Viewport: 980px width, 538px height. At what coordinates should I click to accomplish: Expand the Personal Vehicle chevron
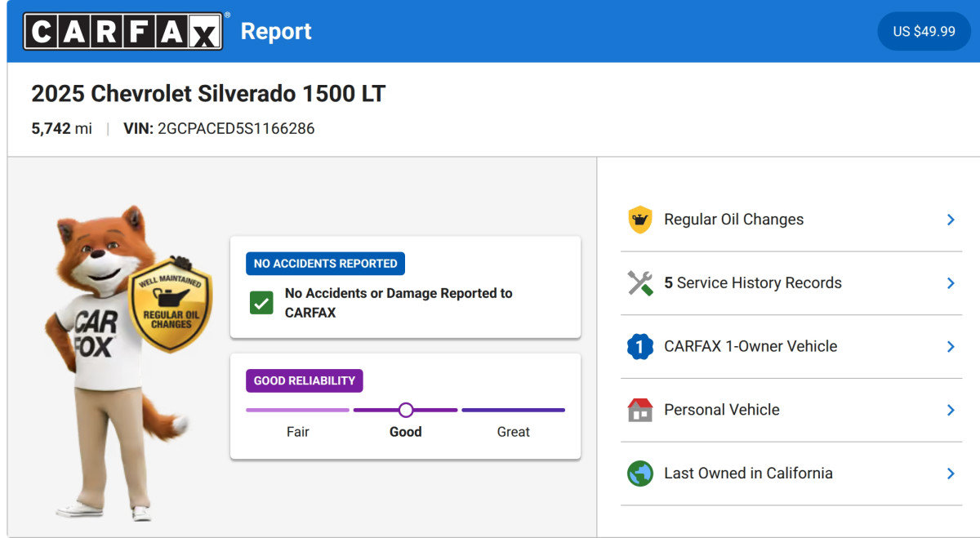pyautogui.click(x=951, y=410)
